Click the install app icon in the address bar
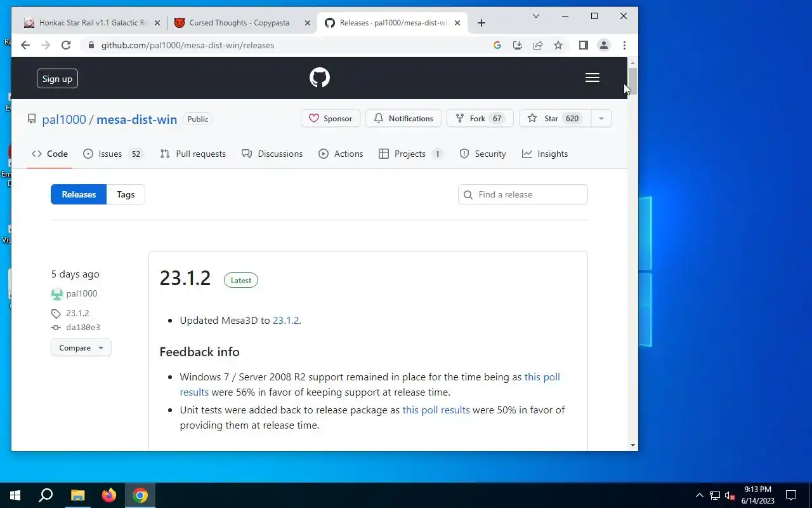 click(518, 45)
